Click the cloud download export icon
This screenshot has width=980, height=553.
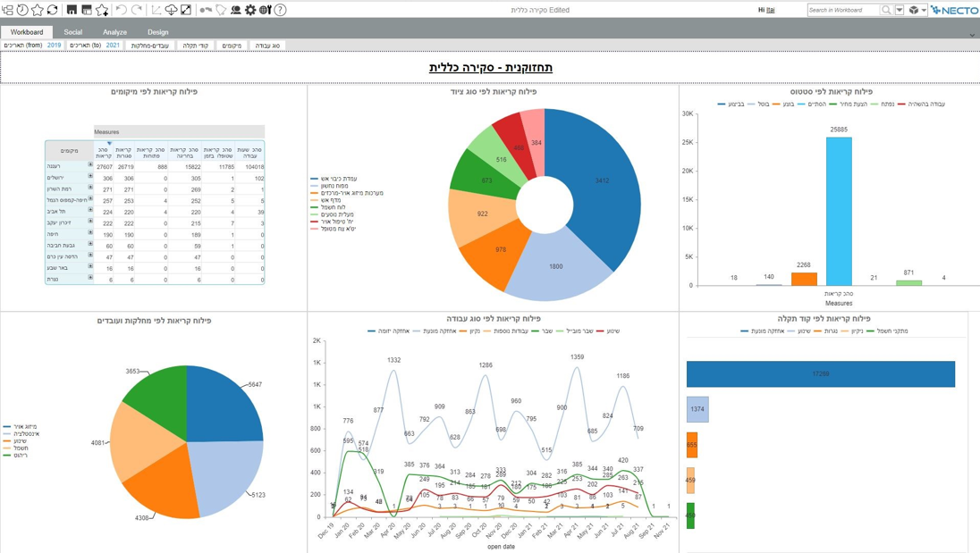(171, 10)
